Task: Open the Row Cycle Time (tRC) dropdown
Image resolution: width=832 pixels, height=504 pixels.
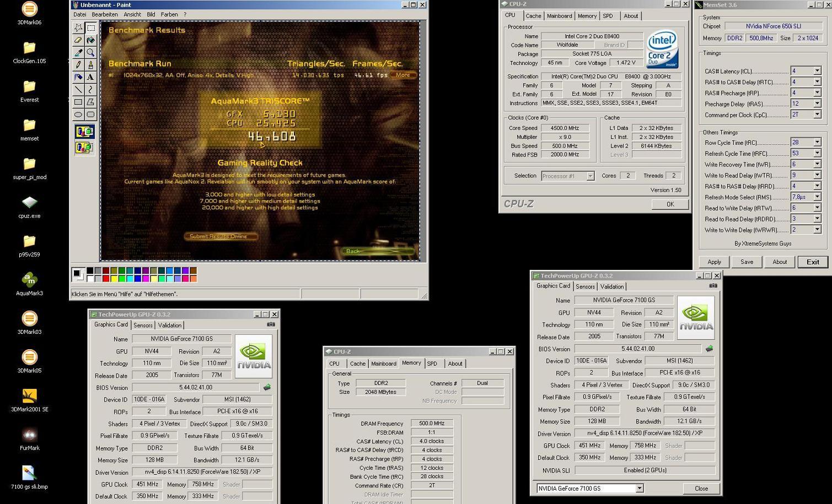Action: (x=817, y=142)
